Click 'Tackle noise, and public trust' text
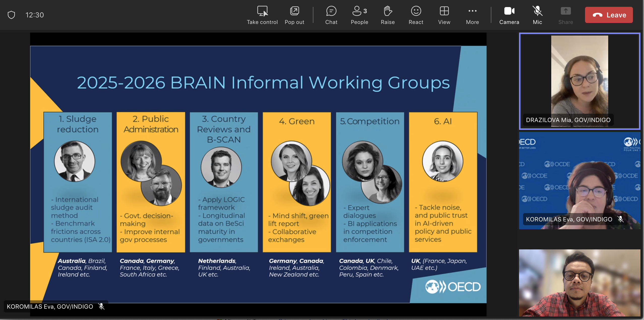This screenshot has height=320, width=644. 441,211
